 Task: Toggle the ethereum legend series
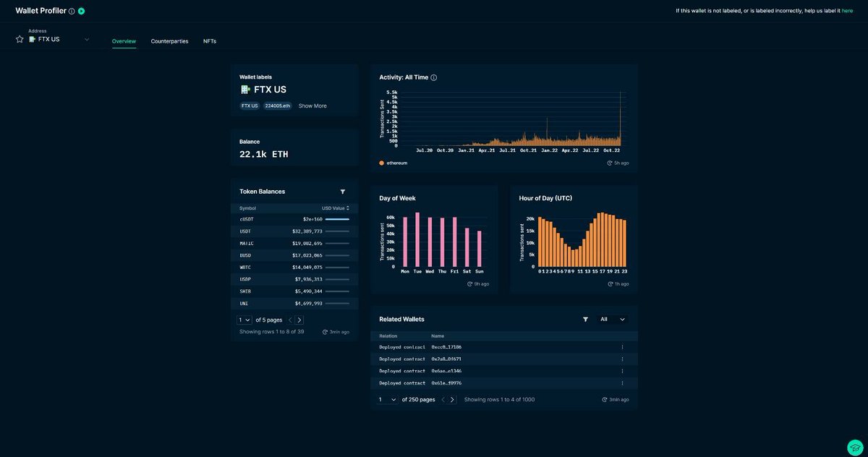pyautogui.click(x=393, y=163)
